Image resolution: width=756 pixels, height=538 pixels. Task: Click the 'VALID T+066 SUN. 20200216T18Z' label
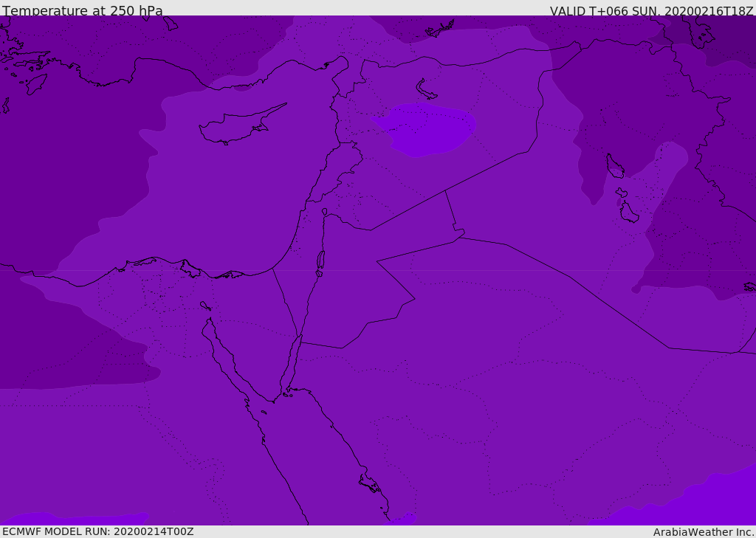pos(651,11)
